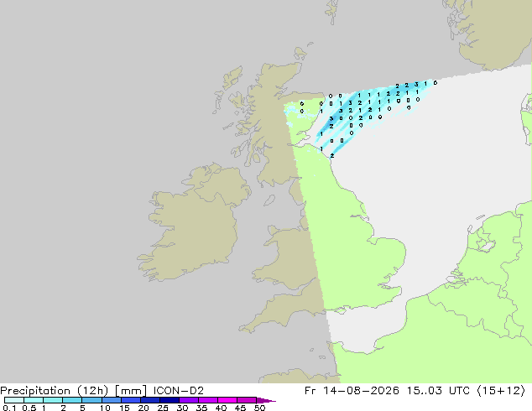This screenshot has height=411, width=532.
Task: Click the 'ICON-D2' model name label
Action: pyautogui.click(x=179, y=391)
